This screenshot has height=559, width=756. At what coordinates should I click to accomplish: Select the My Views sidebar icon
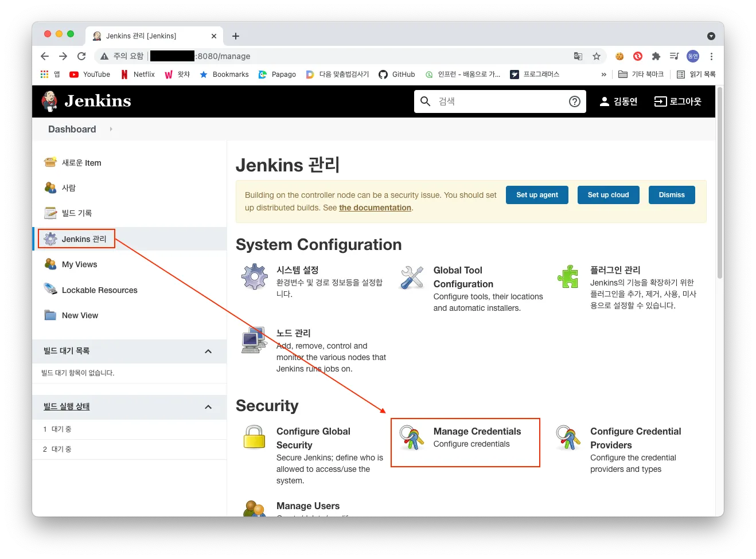click(x=50, y=264)
